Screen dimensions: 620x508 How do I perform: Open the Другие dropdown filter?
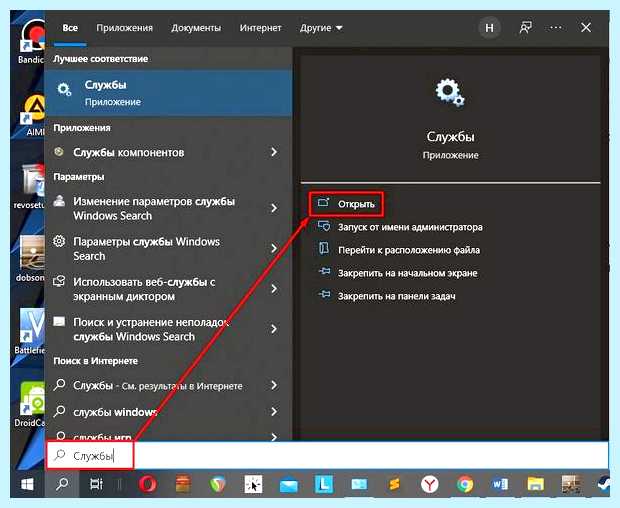click(x=321, y=28)
